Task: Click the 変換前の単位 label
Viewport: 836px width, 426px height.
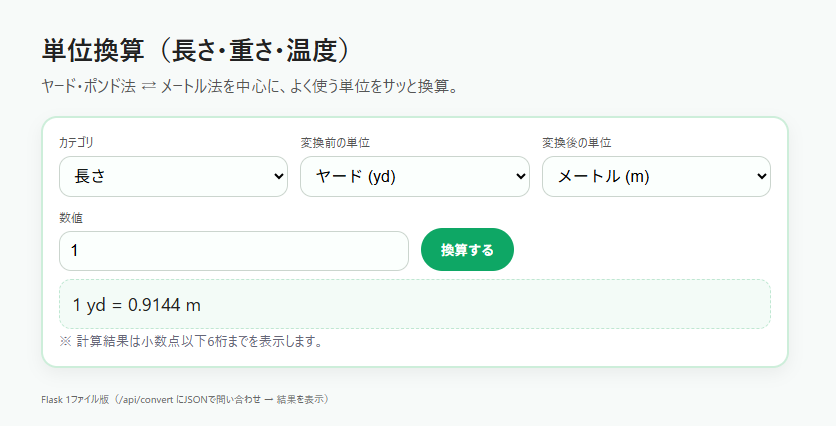Action: [x=335, y=143]
